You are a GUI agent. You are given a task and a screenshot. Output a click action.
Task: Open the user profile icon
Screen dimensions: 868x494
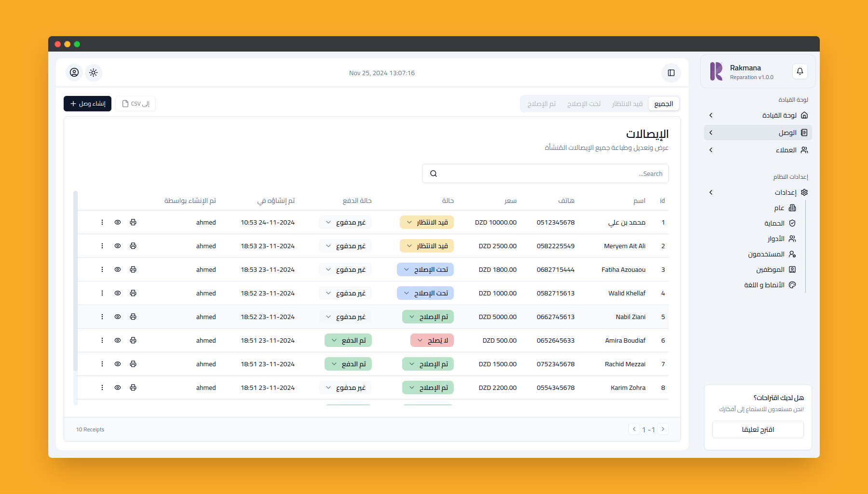(x=74, y=72)
